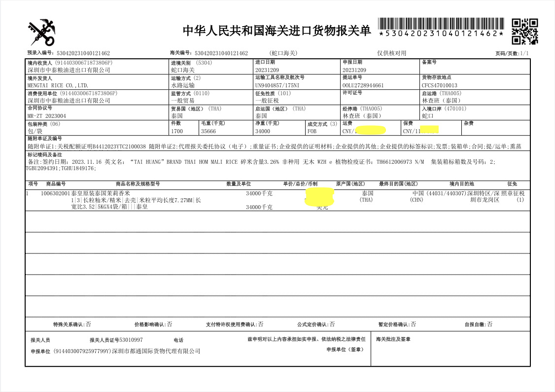The image size is (555, 392).
Task: Click 入境口岸 value 蛇口
Action: tap(427, 116)
